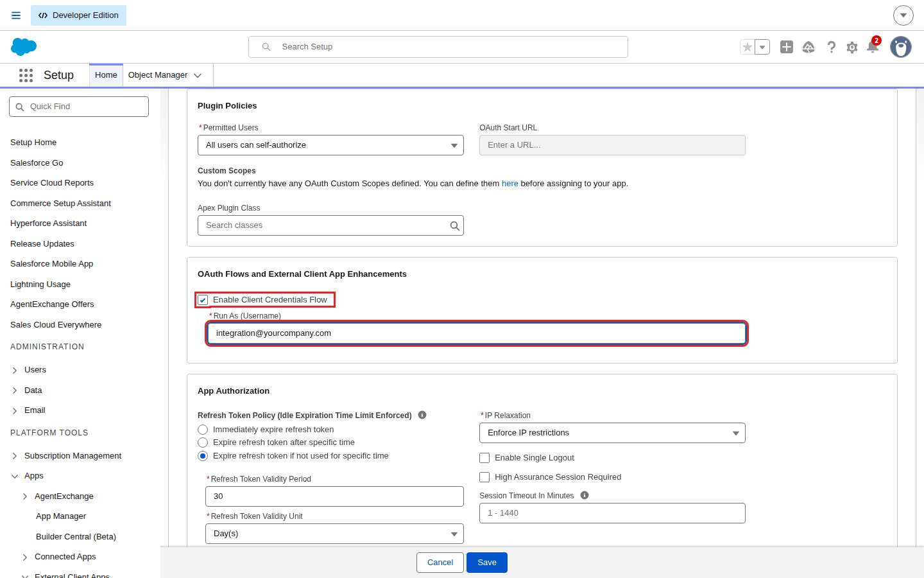The height and width of the screenshot is (578, 924).
Task: Open App Manager in sidebar
Action: 61,516
